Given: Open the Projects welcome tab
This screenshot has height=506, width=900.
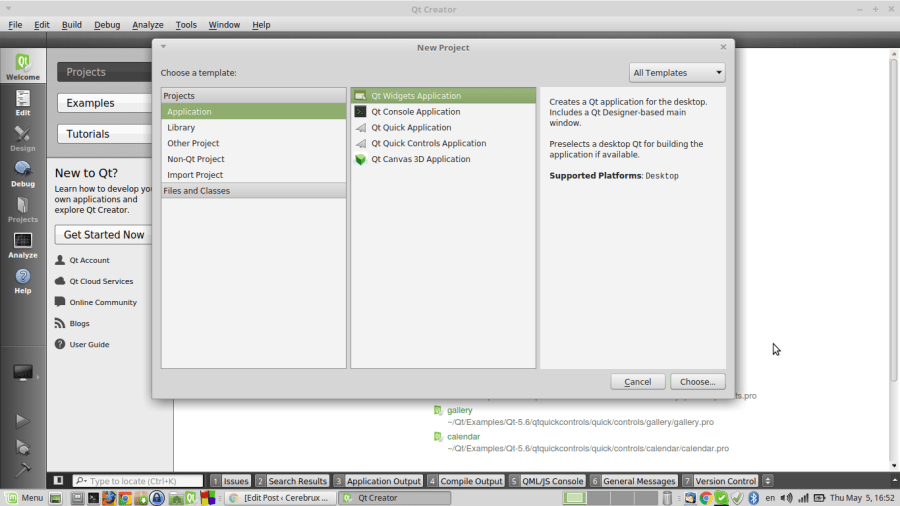Looking at the screenshot, I should point(105,72).
